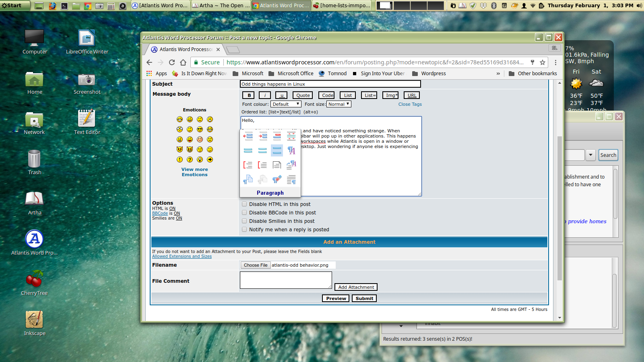
Task: Open CherryTree desktop icon
Action: coord(35,283)
